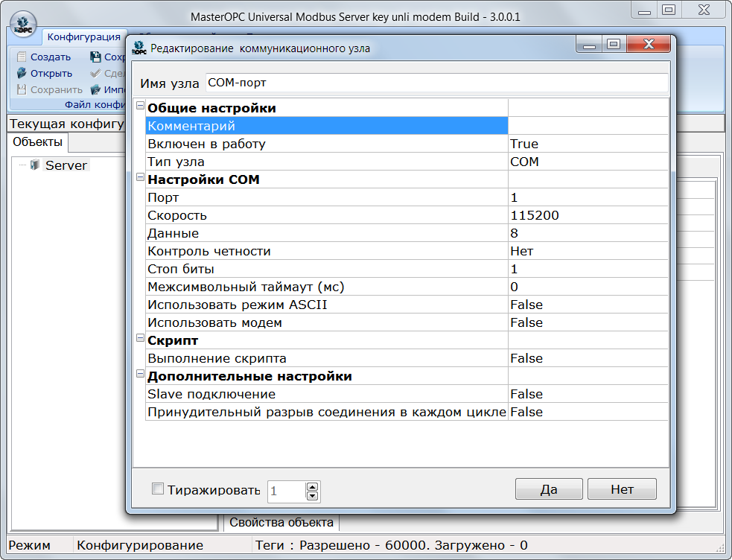
Task: Collapse the Настройки COM section
Action: [139, 179]
